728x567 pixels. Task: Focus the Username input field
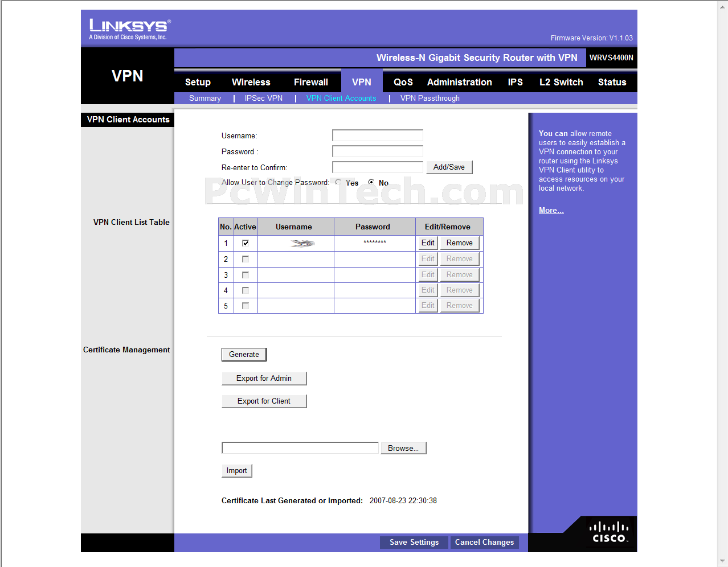(378, 135)
